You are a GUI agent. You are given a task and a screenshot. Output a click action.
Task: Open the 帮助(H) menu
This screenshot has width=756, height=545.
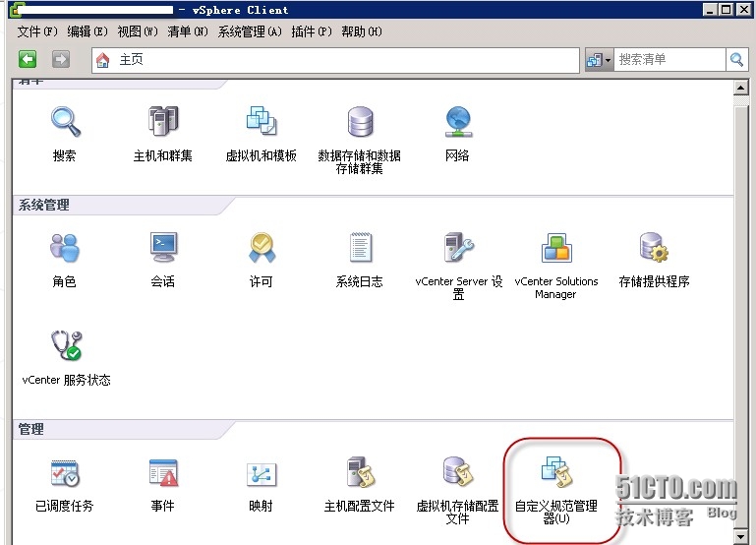coord(362,31)
